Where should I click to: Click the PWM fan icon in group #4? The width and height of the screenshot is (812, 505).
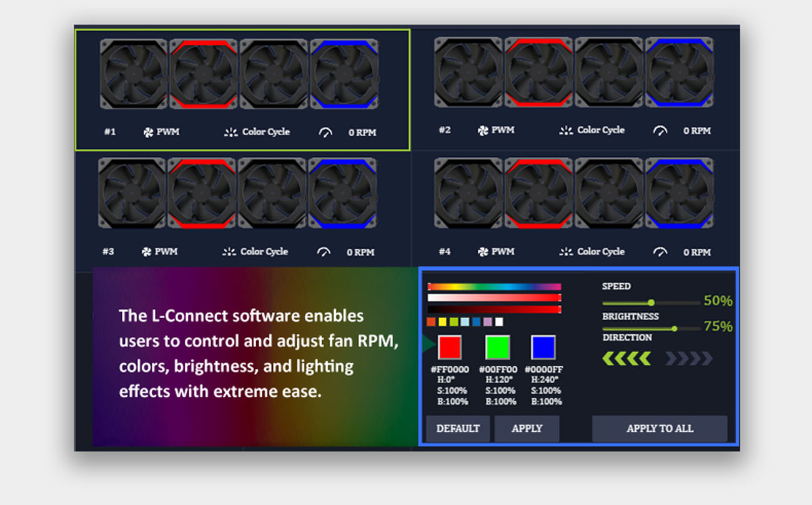click(x=483, y=252)
